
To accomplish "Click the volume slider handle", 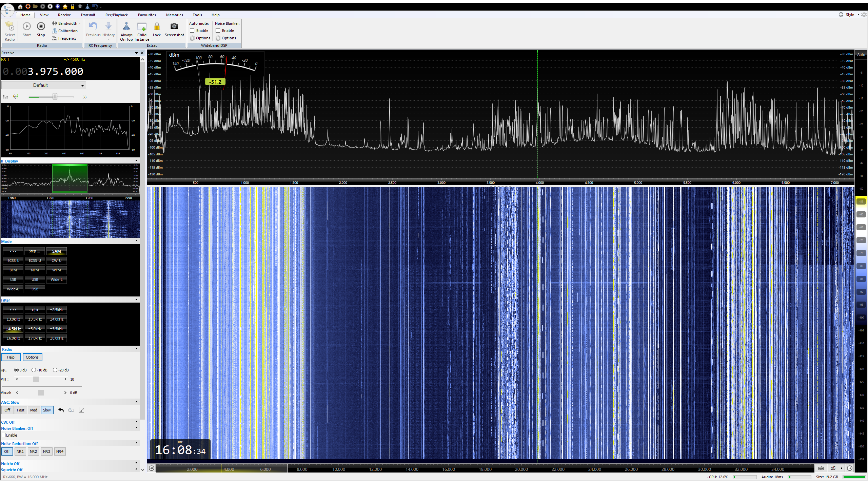I will pos(55,97).
